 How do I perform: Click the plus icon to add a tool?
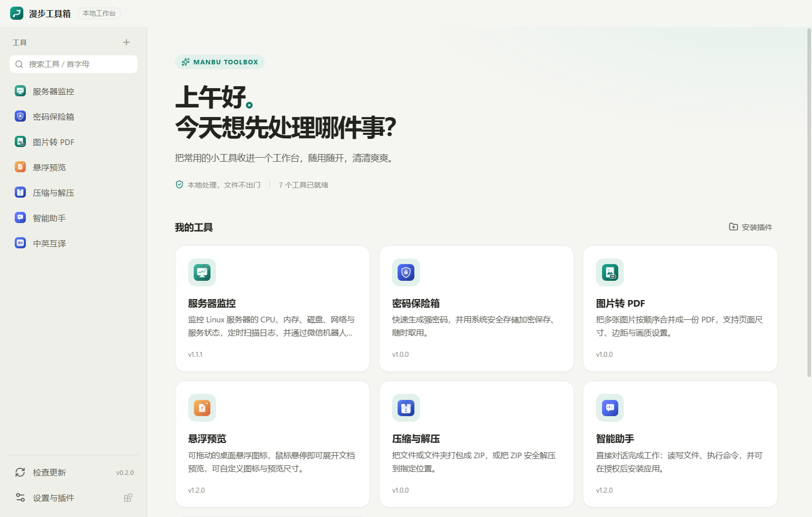click(126, 43)
